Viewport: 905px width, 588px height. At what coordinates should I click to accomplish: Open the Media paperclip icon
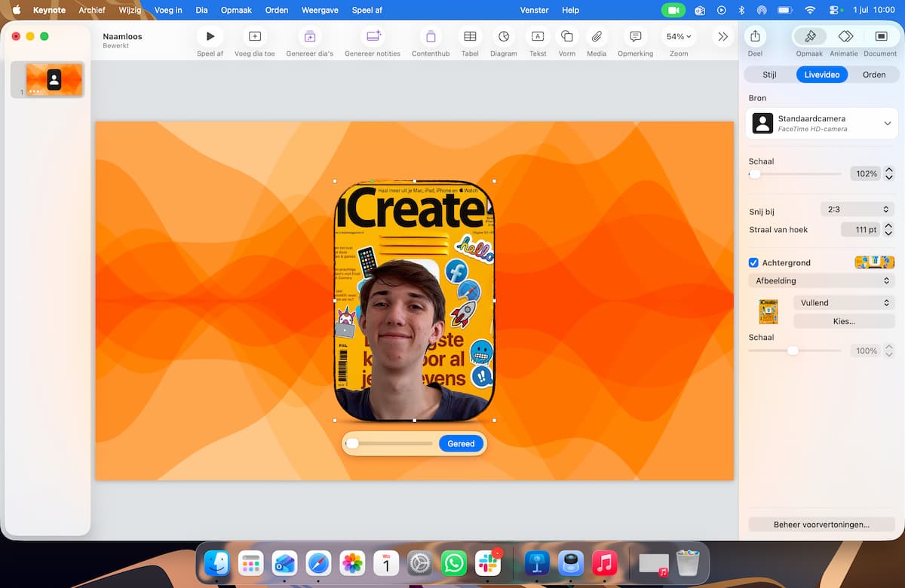(x=597, y=36)
